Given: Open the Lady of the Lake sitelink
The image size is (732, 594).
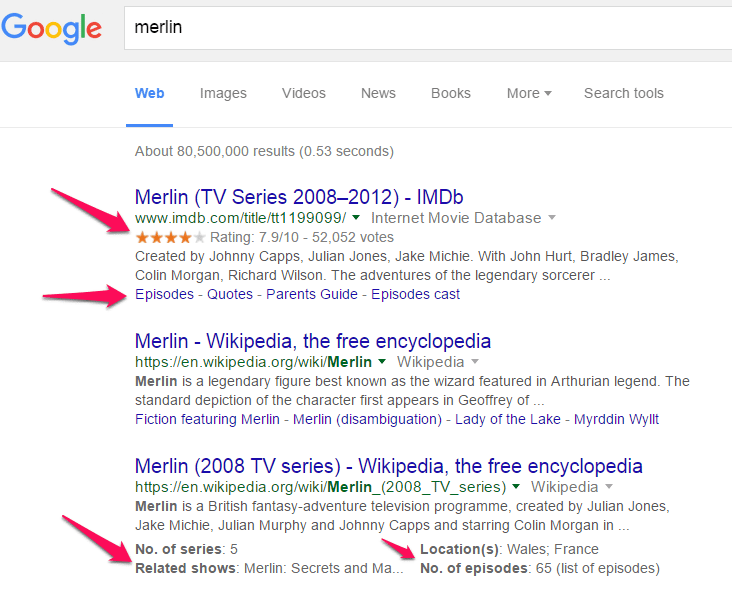Looking at the screenshot, I should click(507, 419).
